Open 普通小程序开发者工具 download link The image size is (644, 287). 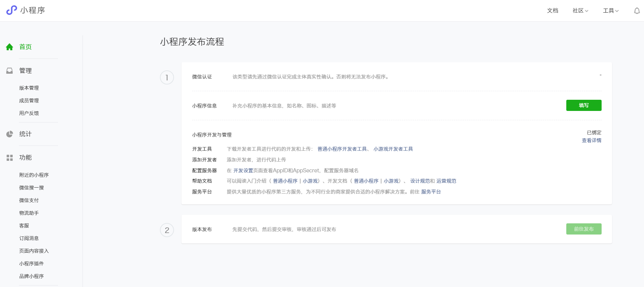tap(342, 149)
